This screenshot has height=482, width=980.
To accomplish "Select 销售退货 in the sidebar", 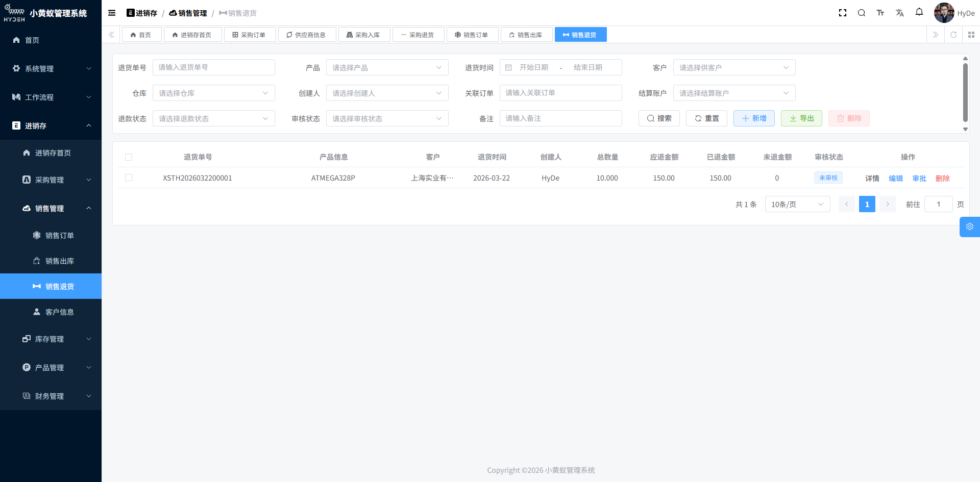I will pyautogui.click(x=51, y=286).
